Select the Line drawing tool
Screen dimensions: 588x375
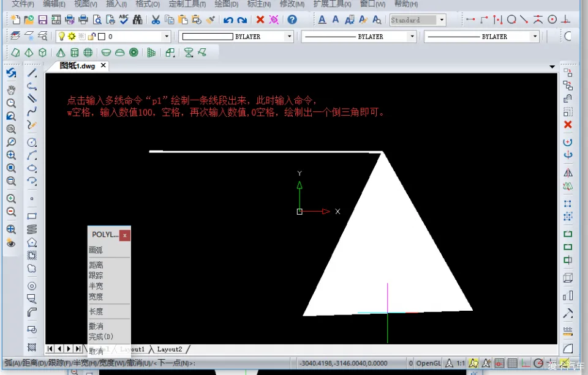click(x=32, y=73)
